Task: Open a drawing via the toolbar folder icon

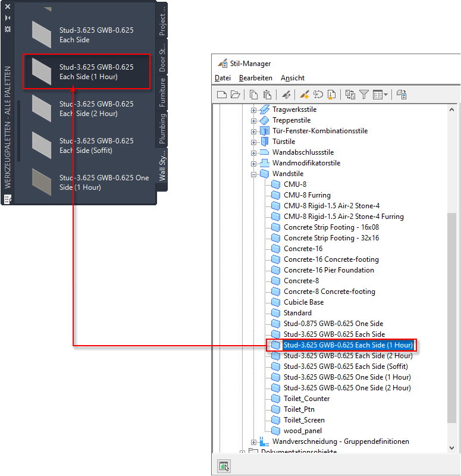Action: [236, 95]
